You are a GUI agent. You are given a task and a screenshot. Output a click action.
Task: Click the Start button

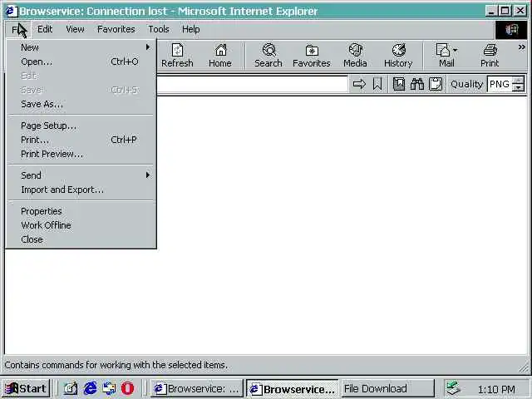point(26,388)
